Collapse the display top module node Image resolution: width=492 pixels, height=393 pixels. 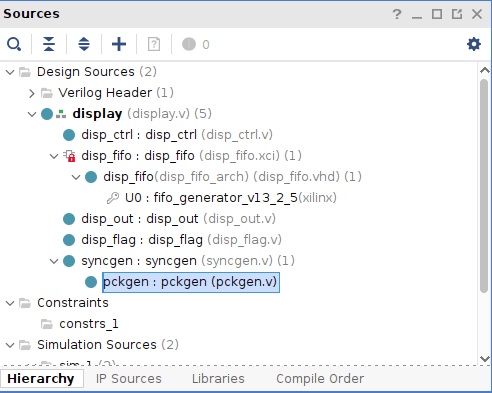coord(32,114)
